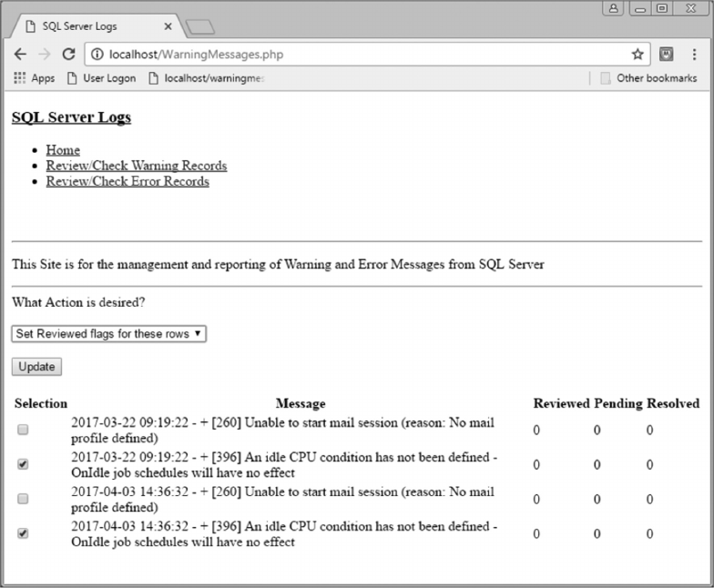Click Resolved value 0 in 2017-04-03 [396] row

point(650,533)
